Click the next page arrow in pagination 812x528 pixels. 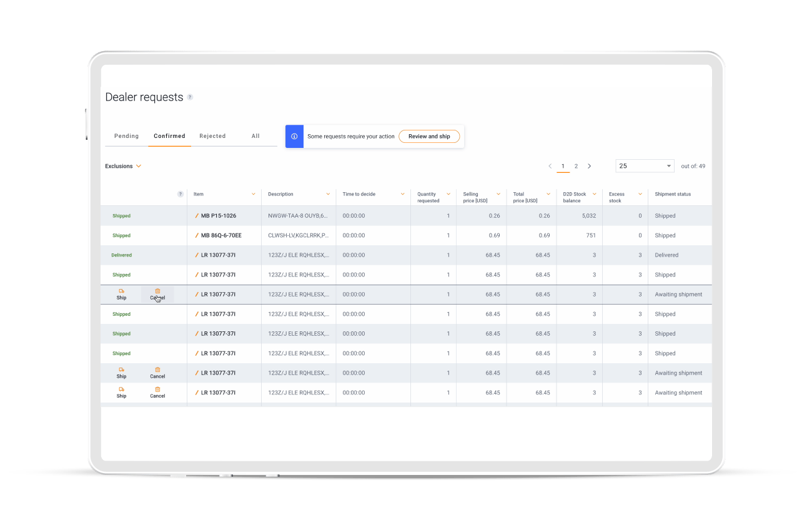pyautogui.click(x=590, y=166)
